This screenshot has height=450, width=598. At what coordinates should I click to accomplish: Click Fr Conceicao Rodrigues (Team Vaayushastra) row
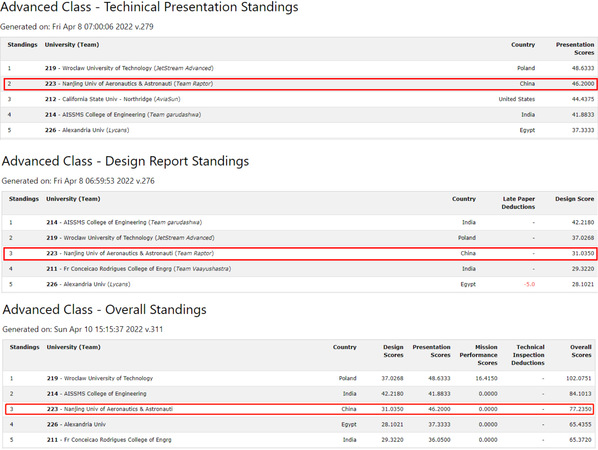coord(299,269)
